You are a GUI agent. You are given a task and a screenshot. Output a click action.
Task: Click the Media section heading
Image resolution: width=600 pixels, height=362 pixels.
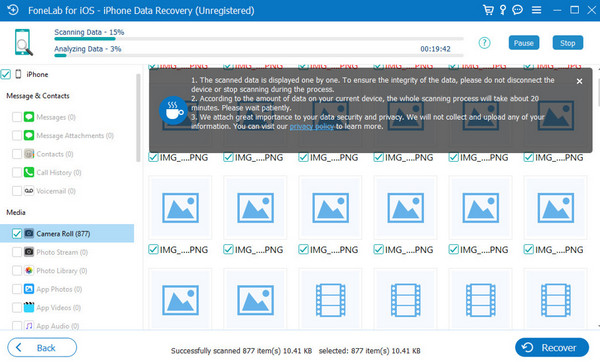pyautogui.click(x=16, y=212)
